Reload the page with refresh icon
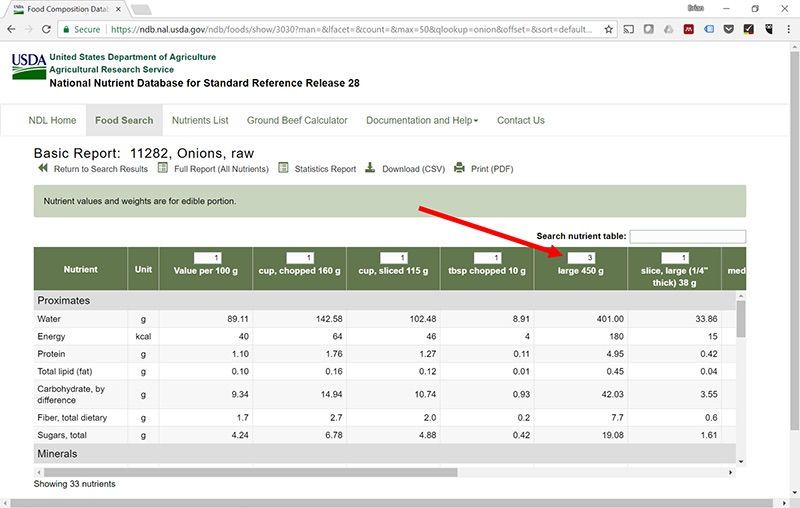800x508 pixels. (46, 30)
